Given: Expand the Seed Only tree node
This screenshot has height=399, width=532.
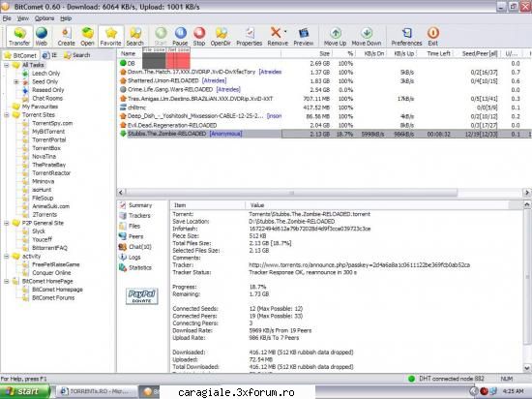Looking at the screenshot, I should click(15, 82).
